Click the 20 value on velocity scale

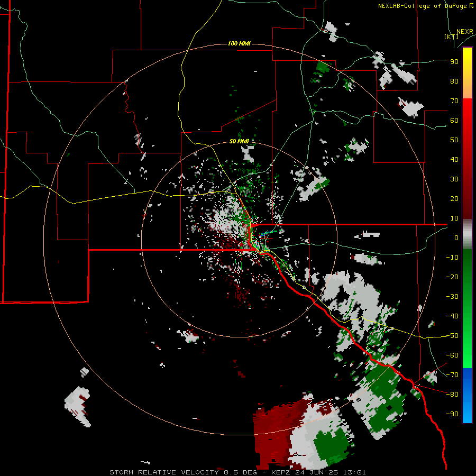(454, 198)
